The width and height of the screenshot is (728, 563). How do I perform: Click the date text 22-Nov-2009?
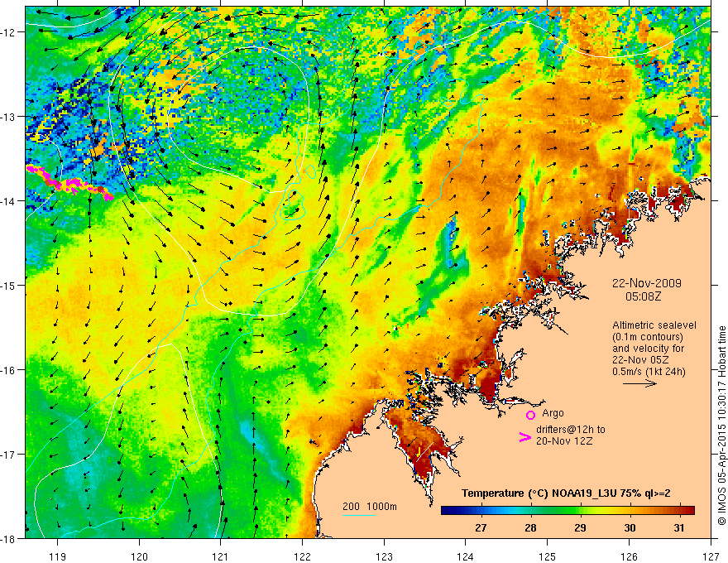pos(647,283)
